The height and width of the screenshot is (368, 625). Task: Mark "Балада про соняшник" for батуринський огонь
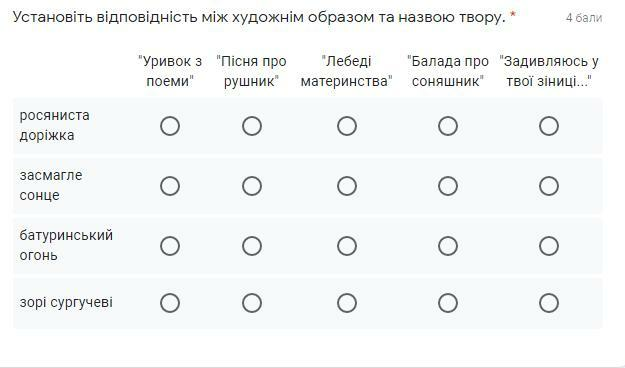[448, 246]
